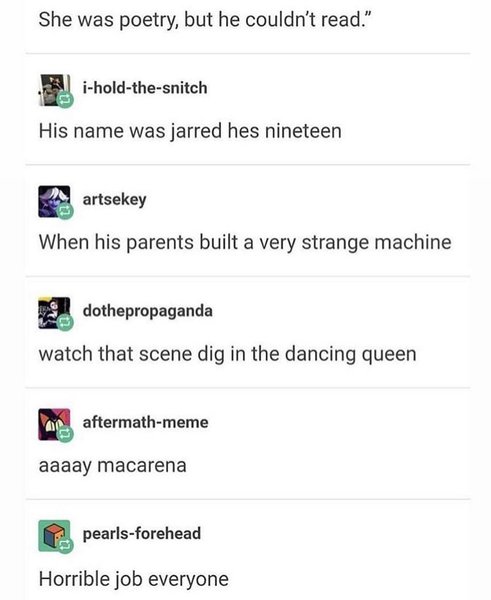Click the "watch that scene dig in the dancing queen" text
This screenshot has width=491, height=600.
pyautogui.click(x=227, y=354)
